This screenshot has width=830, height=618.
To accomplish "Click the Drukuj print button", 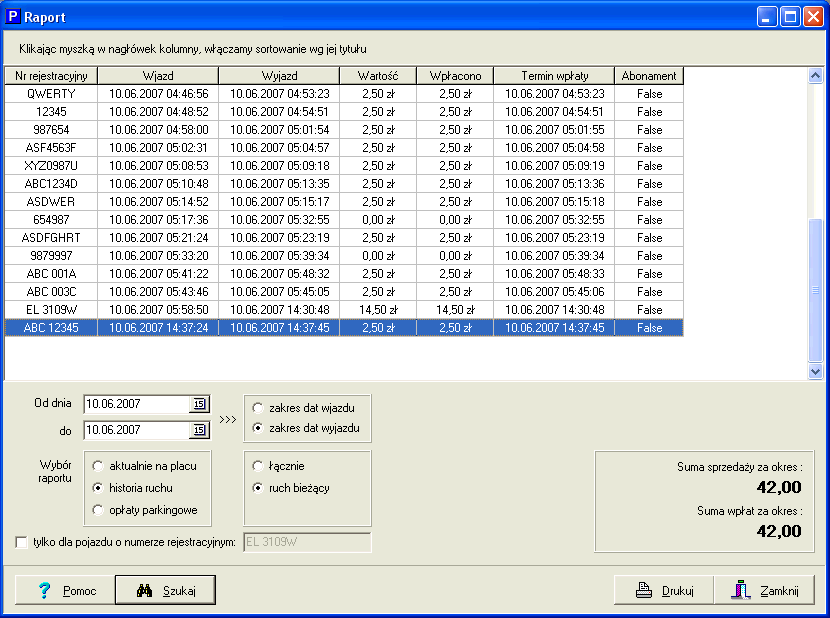I will [x=664, y=590].
